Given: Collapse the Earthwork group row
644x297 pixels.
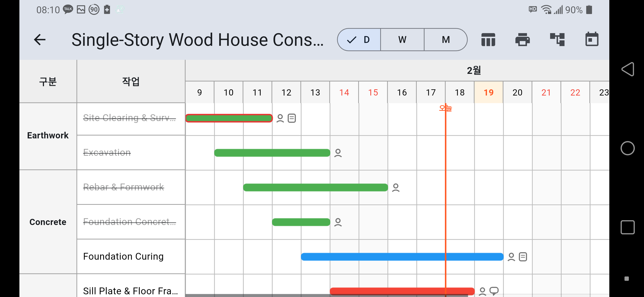Looking at the screenshot, I should (48, 135).
